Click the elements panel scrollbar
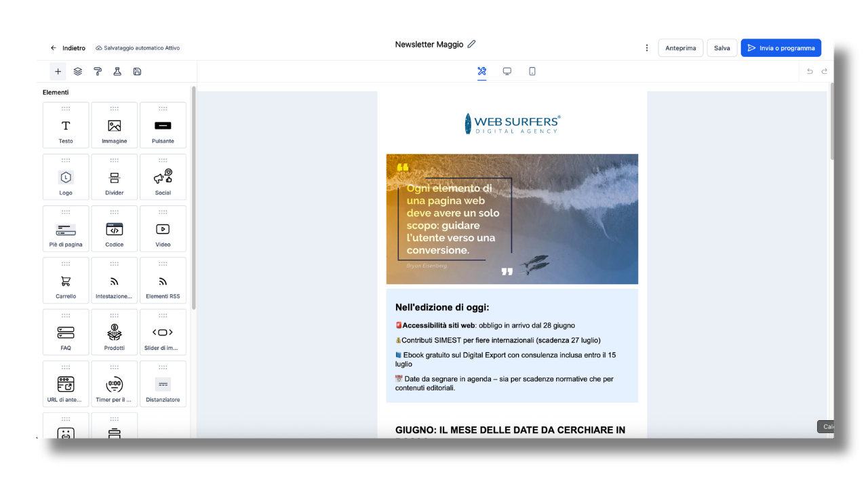 tap(194, 198)
